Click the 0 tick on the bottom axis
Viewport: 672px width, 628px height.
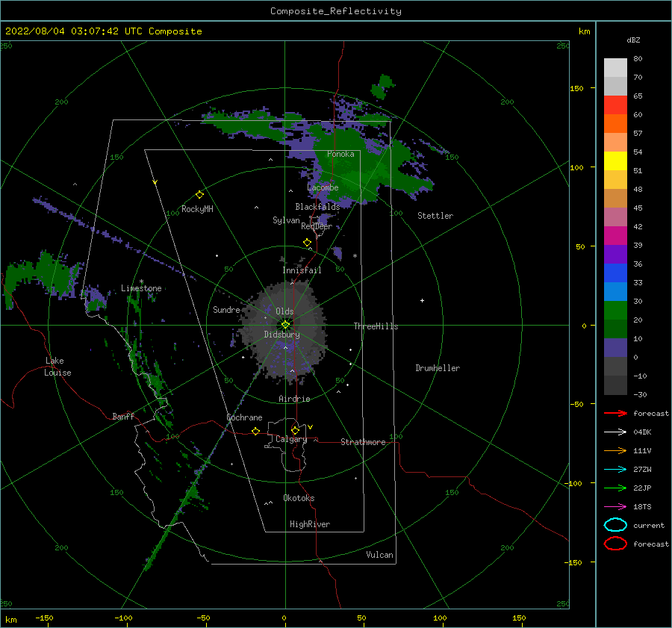[x=284, y=618]
